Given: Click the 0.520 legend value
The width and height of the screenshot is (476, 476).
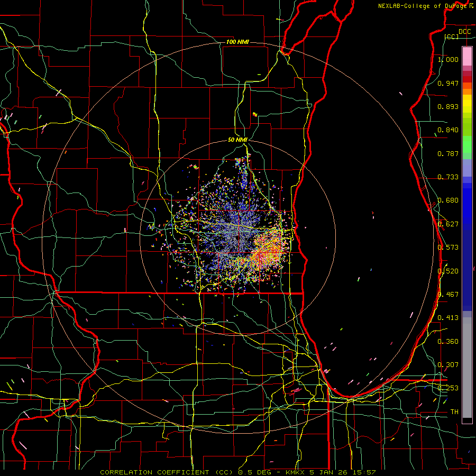Looking at the screenshot, I should coord(448,271).
